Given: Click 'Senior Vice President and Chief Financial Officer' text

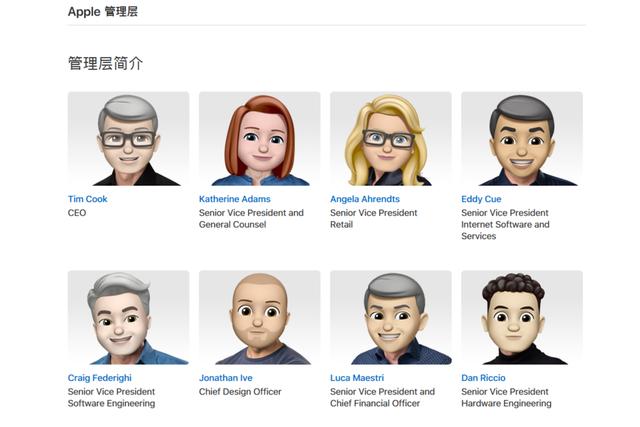Looking at the screenshot, I should click(382, 398).
